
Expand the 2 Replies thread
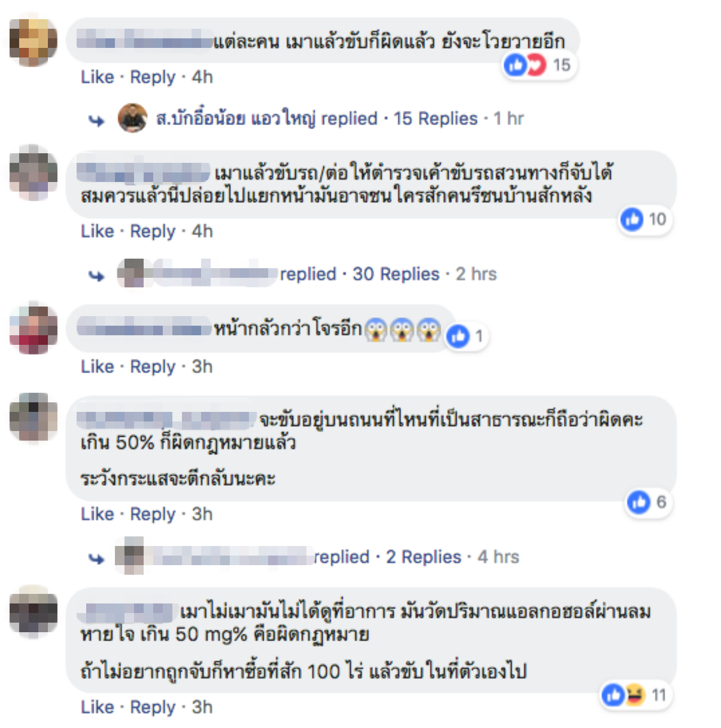pos(424,557)
